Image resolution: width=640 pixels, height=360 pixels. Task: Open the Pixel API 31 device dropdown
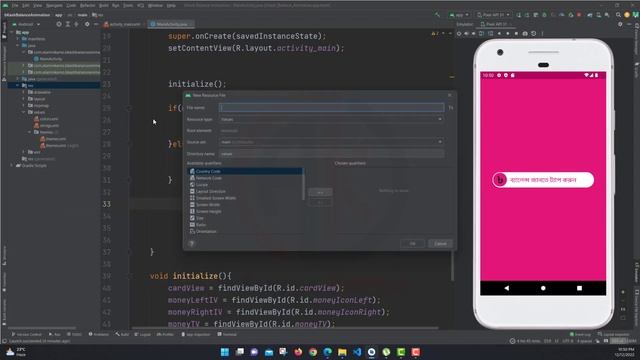[493, 15]
